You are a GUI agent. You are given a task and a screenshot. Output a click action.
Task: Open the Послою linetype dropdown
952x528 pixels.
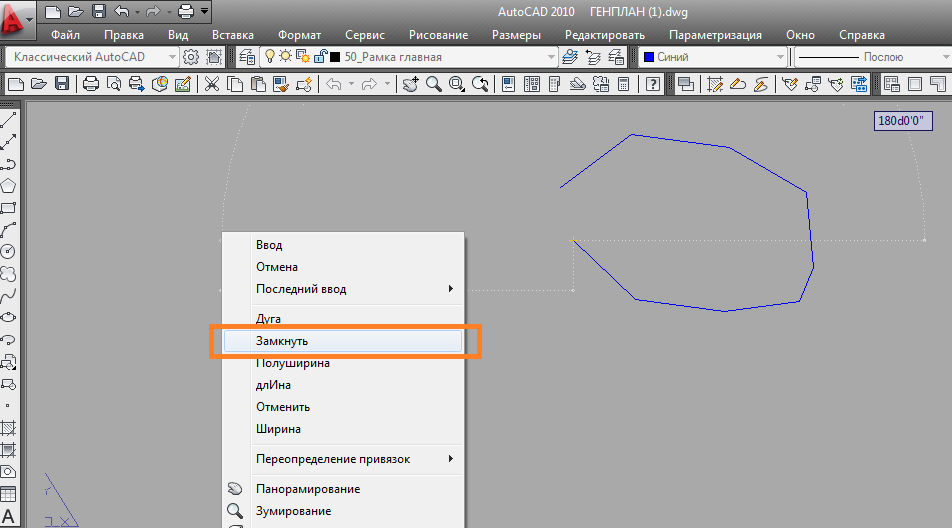pos(945,57)
